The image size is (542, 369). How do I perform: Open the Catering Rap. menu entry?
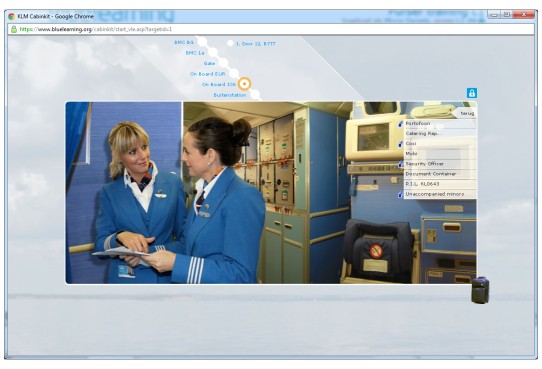tap(440, 133)
